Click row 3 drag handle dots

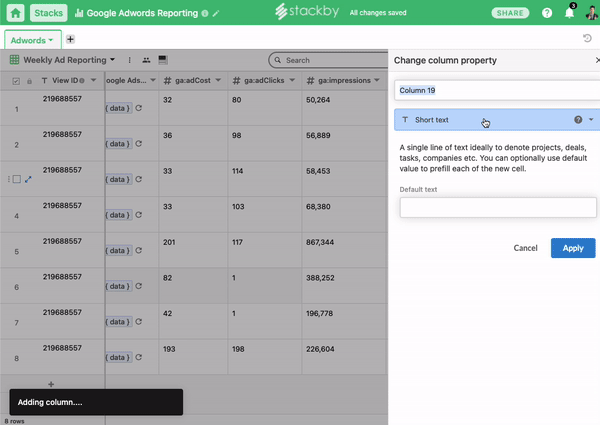(x=8, y=179)
